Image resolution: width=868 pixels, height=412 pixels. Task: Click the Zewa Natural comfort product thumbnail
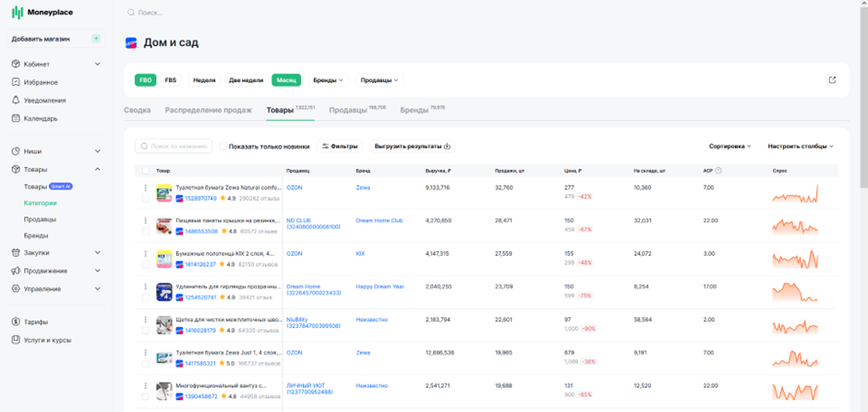[163, 193]
